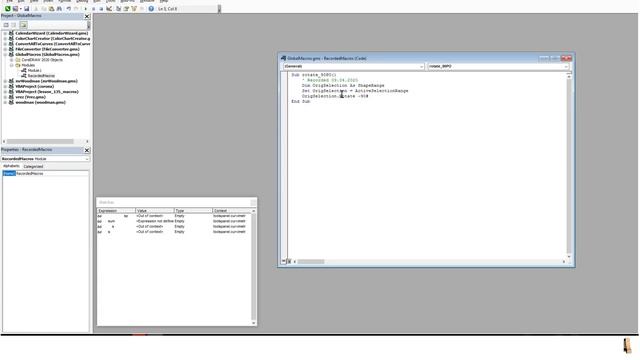Click the Break pause icon
The image size is (640, 360).
(93, 9)
